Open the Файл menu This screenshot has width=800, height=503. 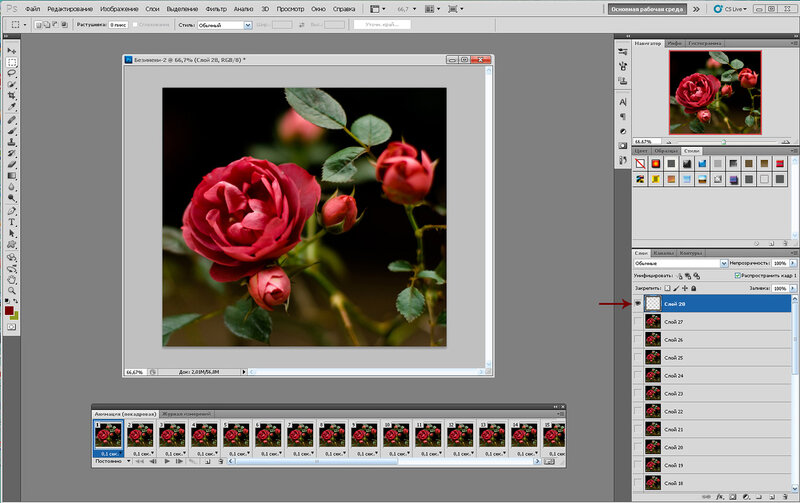32,9
